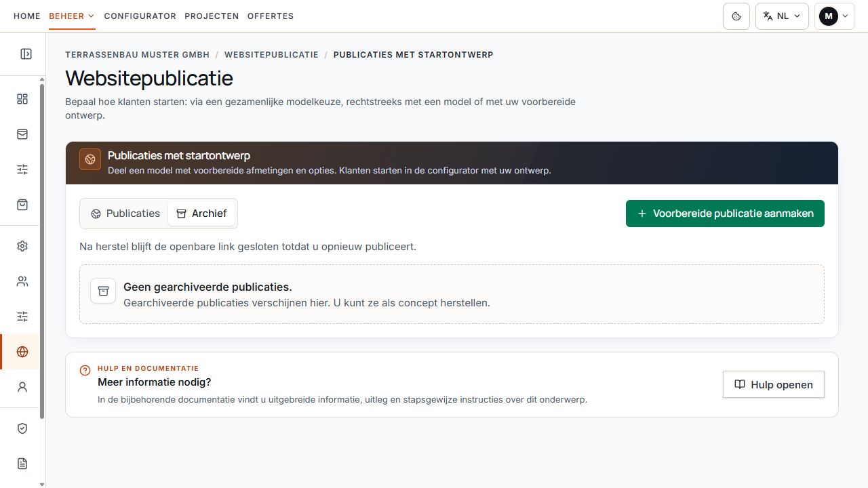Screen dimensions: 868x488
Task: Open the single-person icon in the sidebar
Action: pyautogui.click(x=22, y=387)
